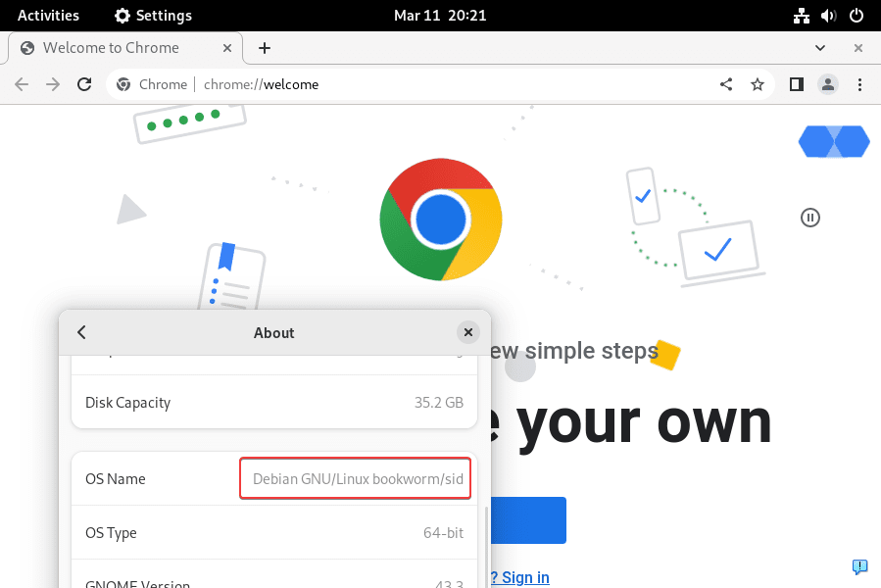Click the GNOME Version row
Viewport: 881px width, 588px height.
(274, 574)
